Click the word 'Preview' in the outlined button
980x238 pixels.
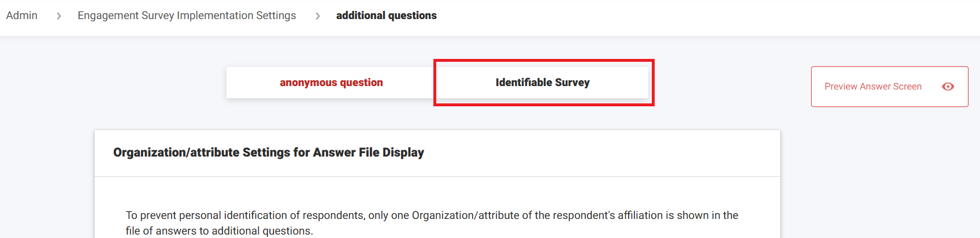(841, 87)
